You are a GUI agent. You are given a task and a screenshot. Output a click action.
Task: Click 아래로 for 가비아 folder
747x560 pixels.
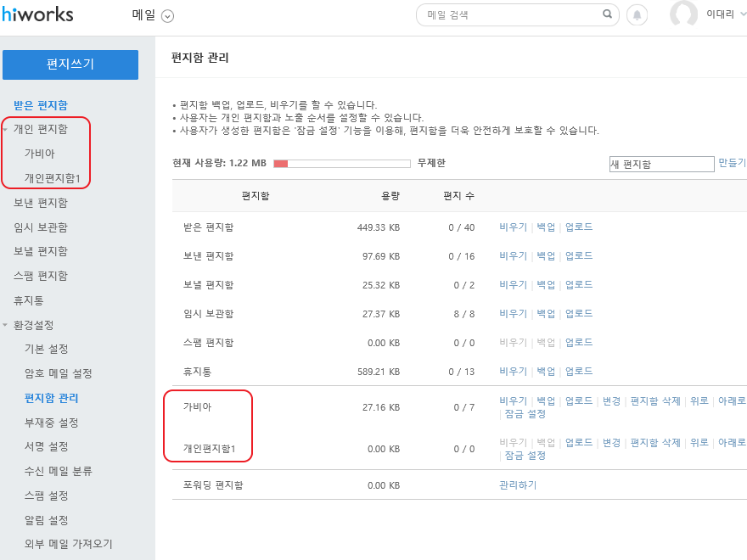732,401
